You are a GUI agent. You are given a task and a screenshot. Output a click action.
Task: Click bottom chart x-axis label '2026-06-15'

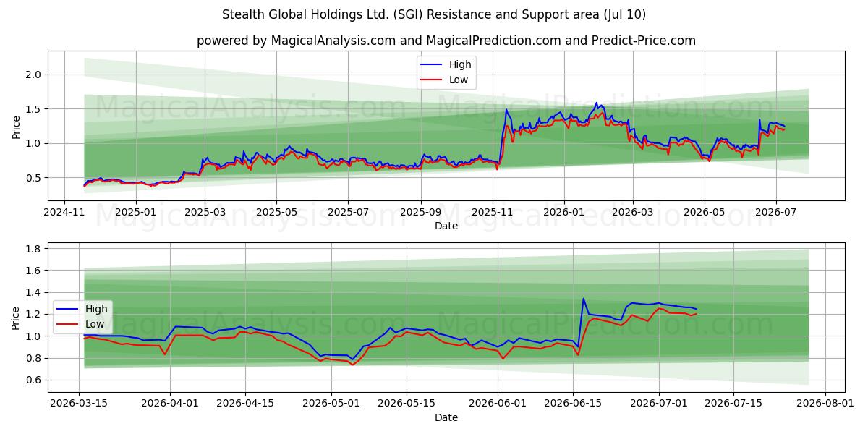click(572, 404)
